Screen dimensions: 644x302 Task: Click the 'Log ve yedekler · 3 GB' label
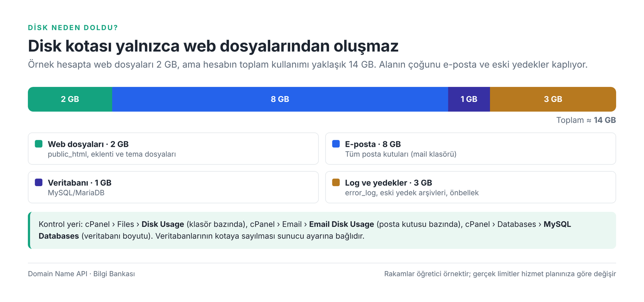(388, 183)
